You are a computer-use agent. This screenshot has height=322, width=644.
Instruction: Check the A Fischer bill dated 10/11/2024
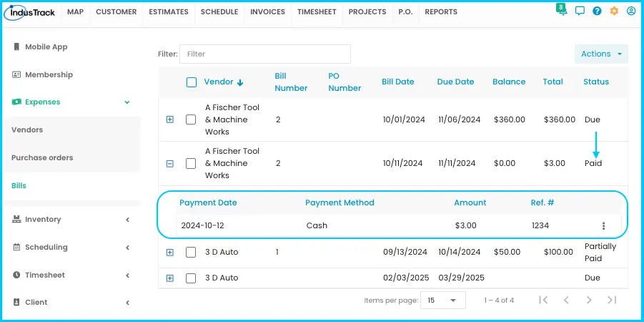pyautogui.click(x=191, y=163)
